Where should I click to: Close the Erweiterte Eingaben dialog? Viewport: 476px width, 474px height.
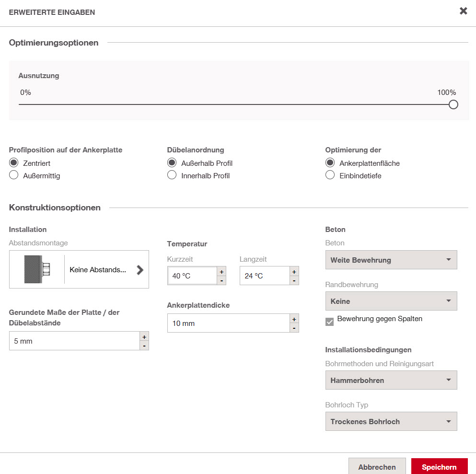point(463,11)
